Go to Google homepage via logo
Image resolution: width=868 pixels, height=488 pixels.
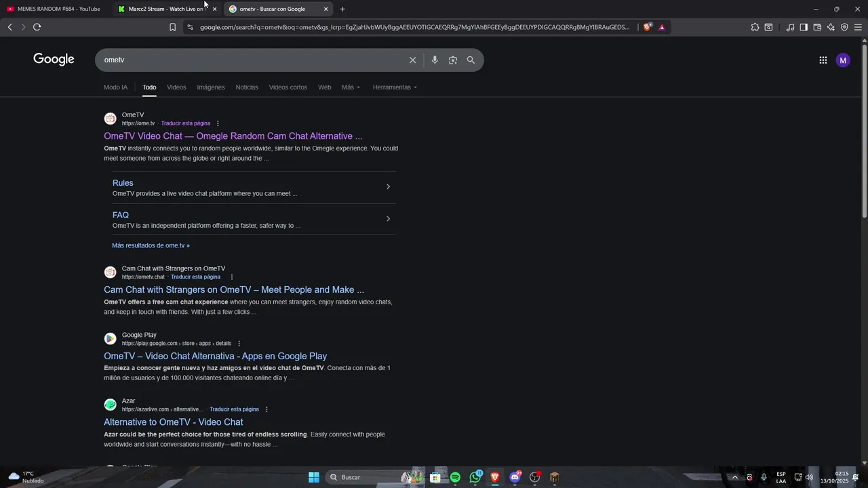(x=54, y=60)
